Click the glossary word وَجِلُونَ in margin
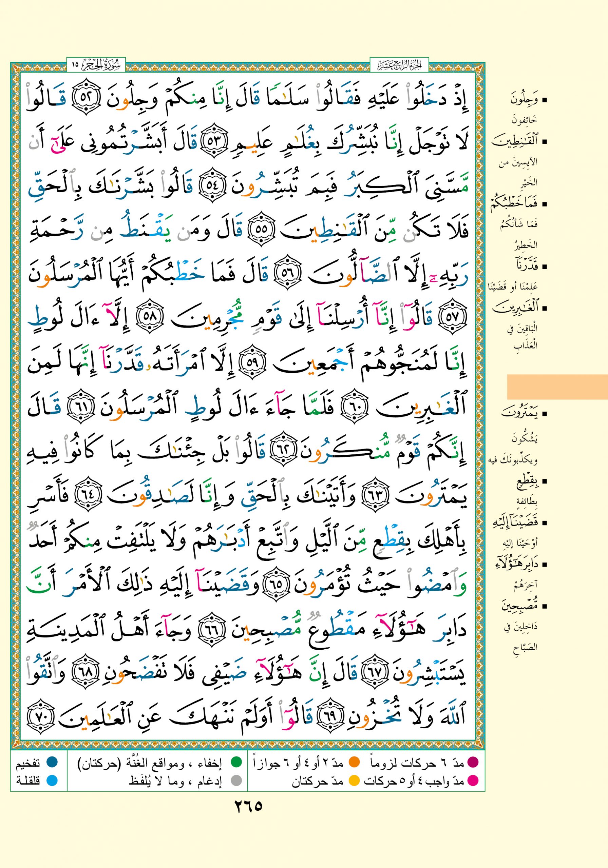 click(524, 101)
